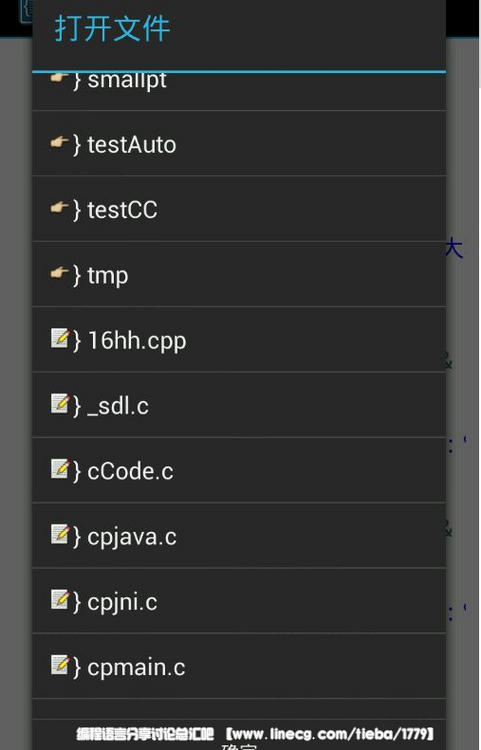The image size is (481, 750).
Task: Click the folder hand icon beside testCC
Action: pos(59,208)
